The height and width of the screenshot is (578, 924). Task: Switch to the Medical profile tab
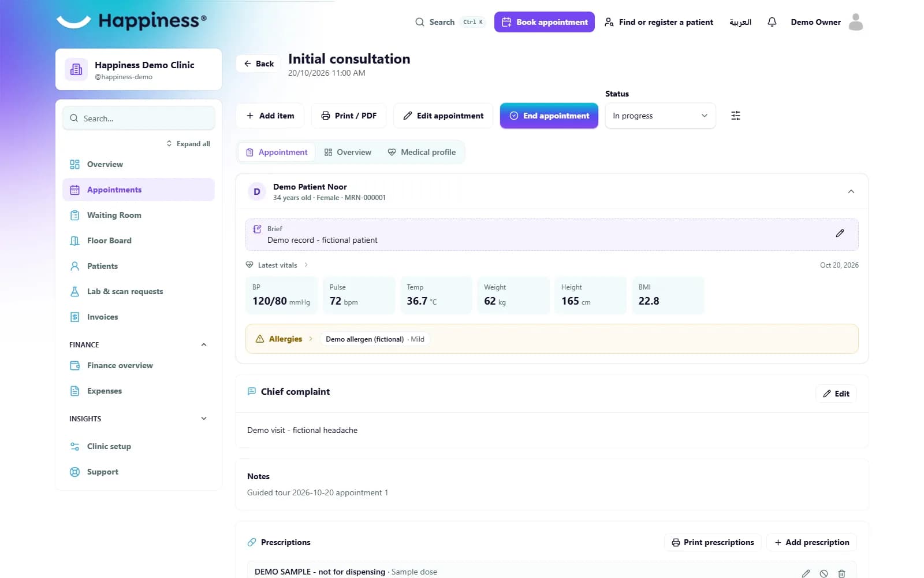click(x=422, y=152)
